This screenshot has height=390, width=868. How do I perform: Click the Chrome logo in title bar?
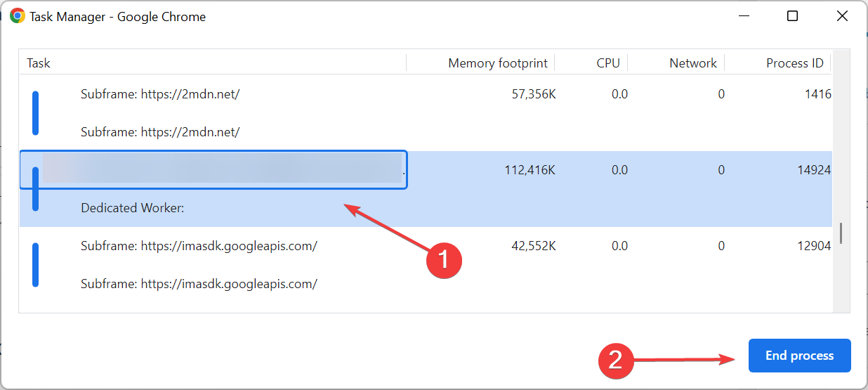click(x=18, y=16)
